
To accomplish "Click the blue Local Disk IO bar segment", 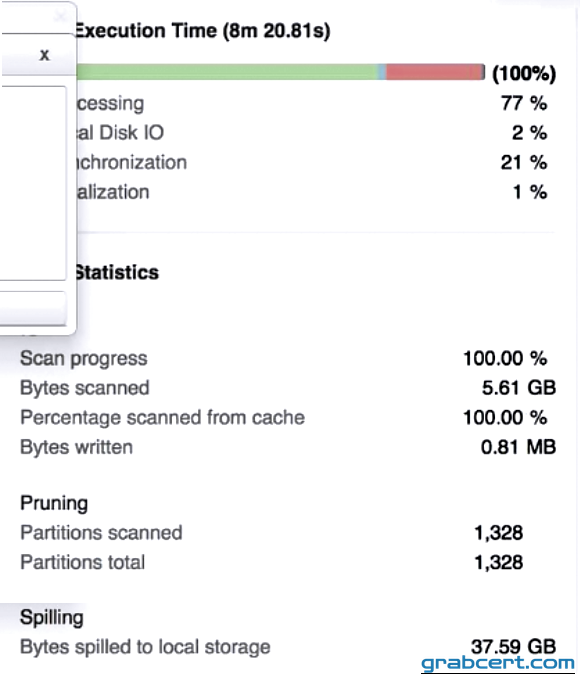I will pyautogui.click(x=382, y=72).
